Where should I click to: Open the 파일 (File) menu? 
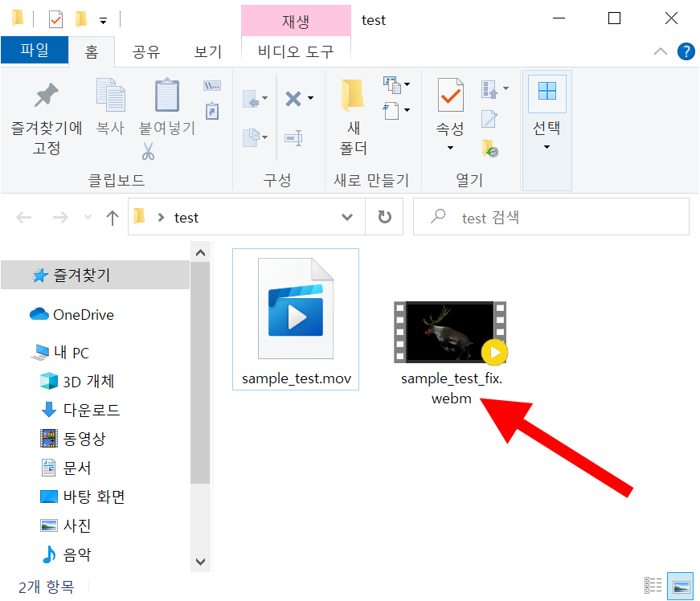[35, 50]
